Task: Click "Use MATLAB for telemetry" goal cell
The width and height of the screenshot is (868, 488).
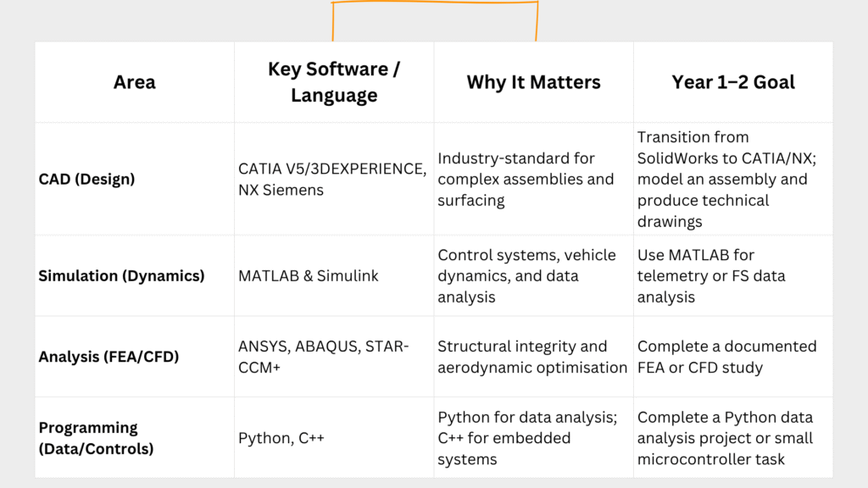Action: point(710,275)
